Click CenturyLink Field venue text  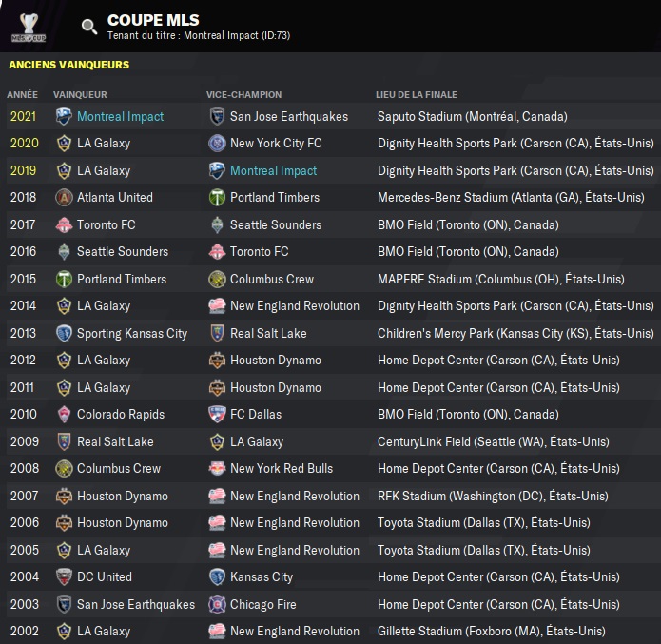point(494,441)
